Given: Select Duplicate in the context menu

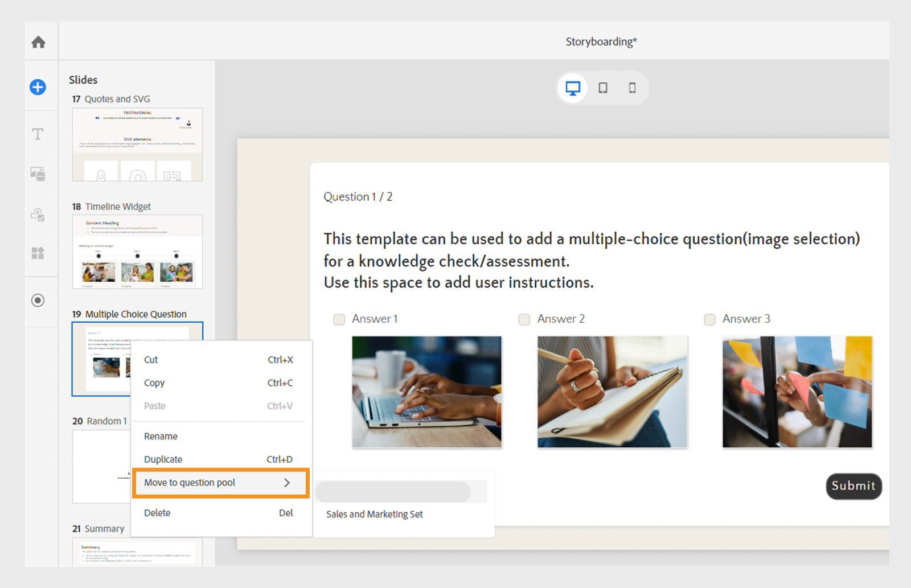Looking at the screenshot, I should (163, 459).
